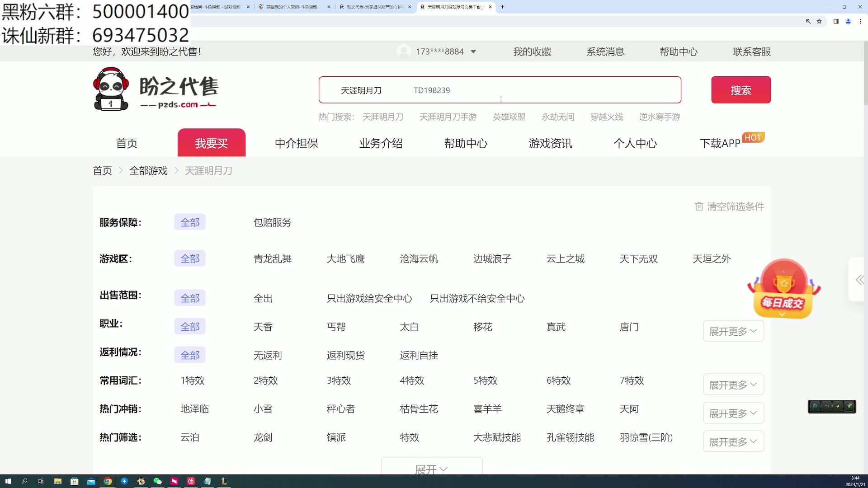This screenshot has width=868, height=488.
Task: Click the user avatar next to 173****8884
Action: [404, 51]
